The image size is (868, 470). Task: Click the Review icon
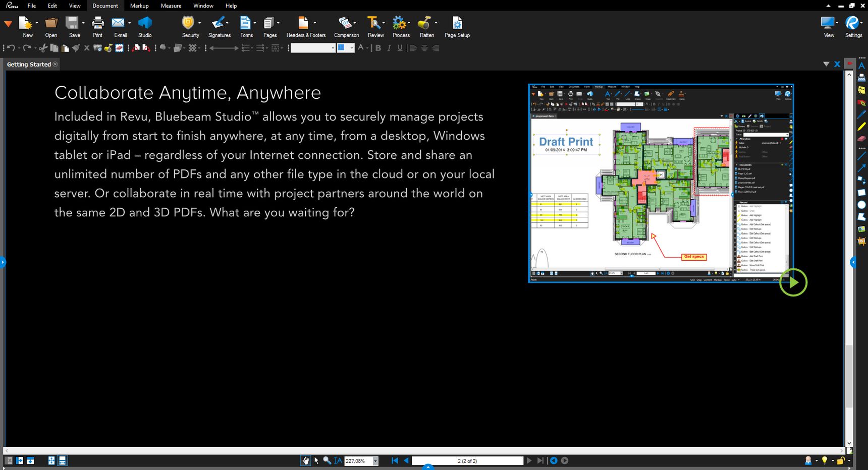point(373,23)
